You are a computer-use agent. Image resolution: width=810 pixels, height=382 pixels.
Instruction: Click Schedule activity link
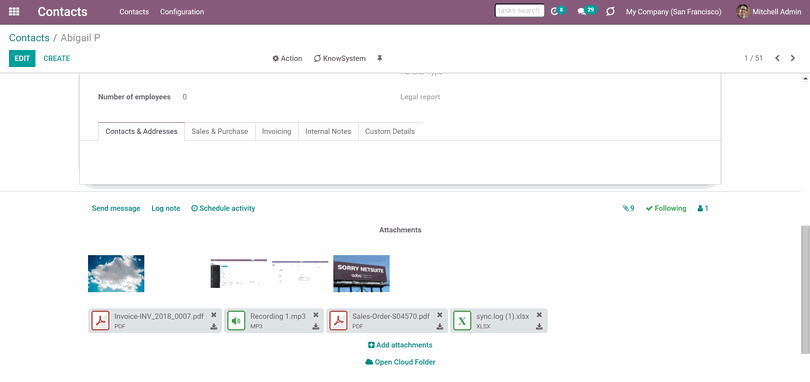click(x=223, y=208)
